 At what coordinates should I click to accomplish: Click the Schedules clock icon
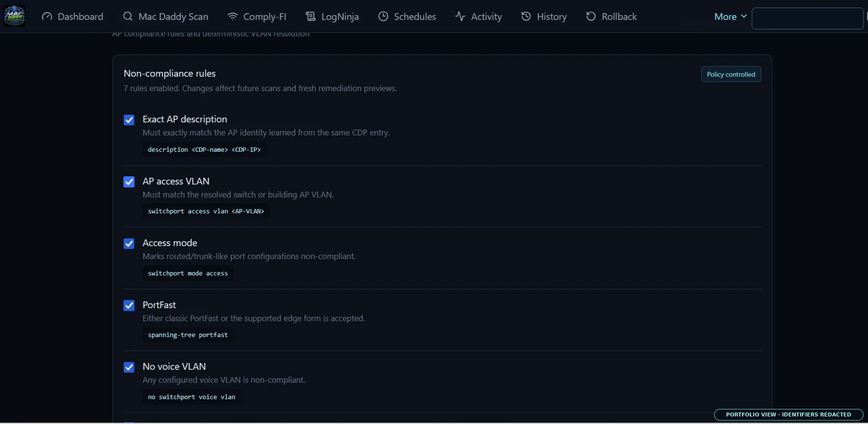click(x=383, y=16)
